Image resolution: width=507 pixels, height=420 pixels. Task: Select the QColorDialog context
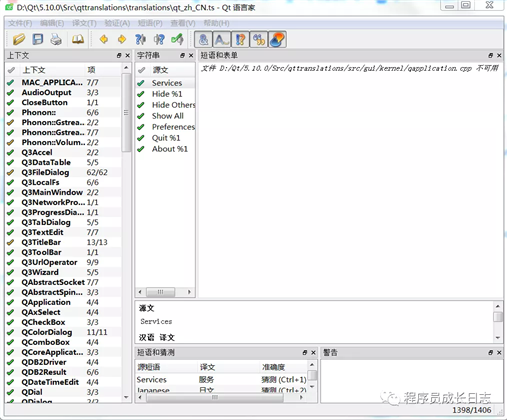pos(63,332)
